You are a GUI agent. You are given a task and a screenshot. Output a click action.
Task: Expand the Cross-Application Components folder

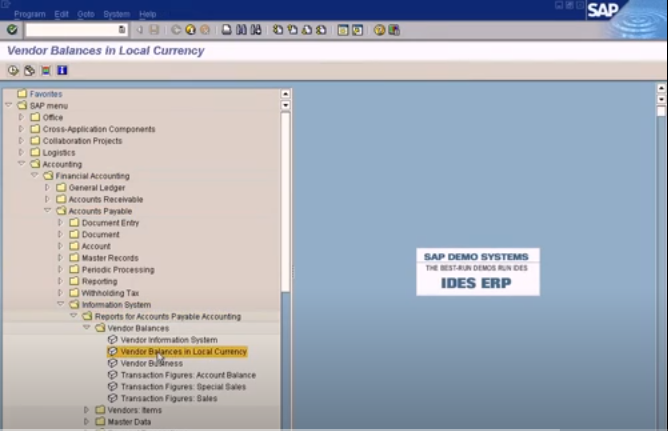point(21,128)
